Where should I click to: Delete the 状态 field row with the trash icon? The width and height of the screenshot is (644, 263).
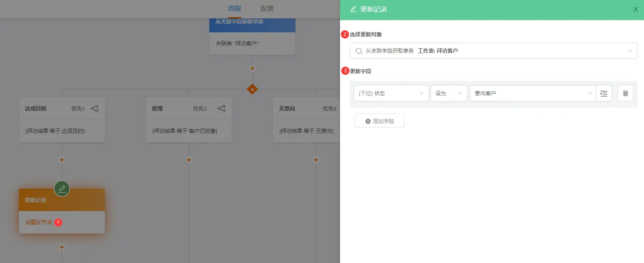pos(625,93)
